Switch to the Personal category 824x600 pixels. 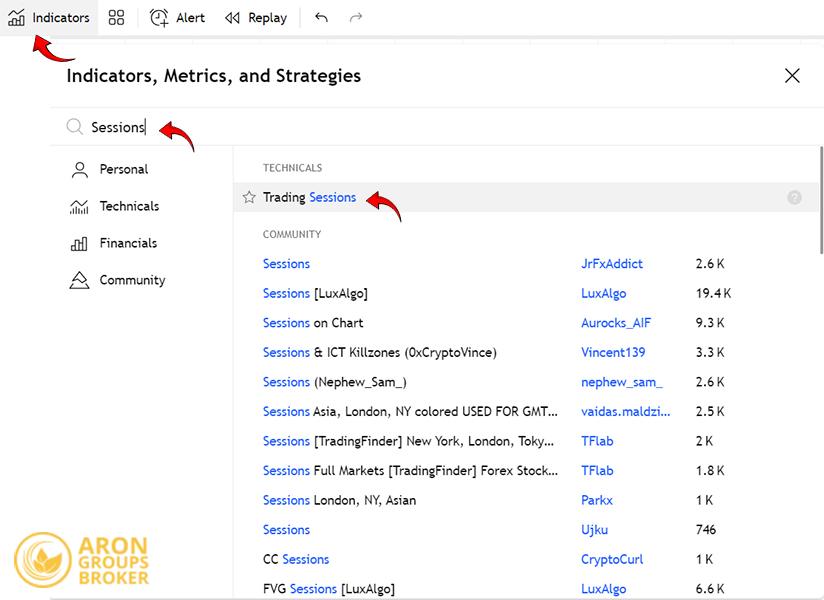(123, 170)
